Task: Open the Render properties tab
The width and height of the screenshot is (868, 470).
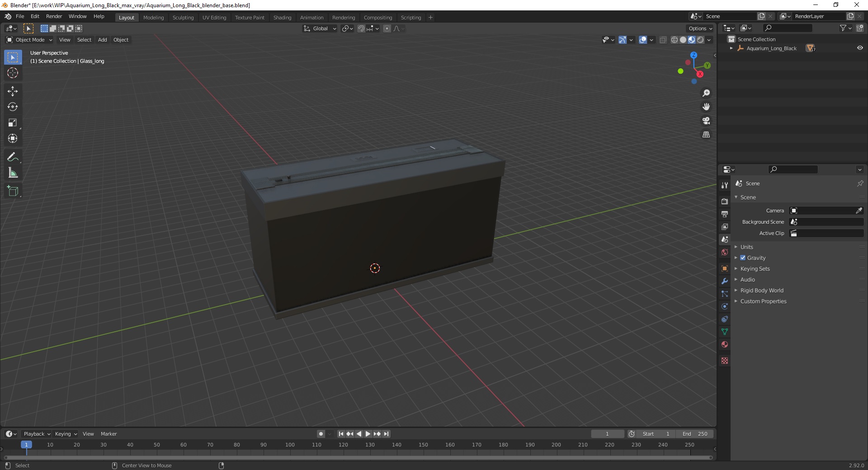Action: pos(725,201)
